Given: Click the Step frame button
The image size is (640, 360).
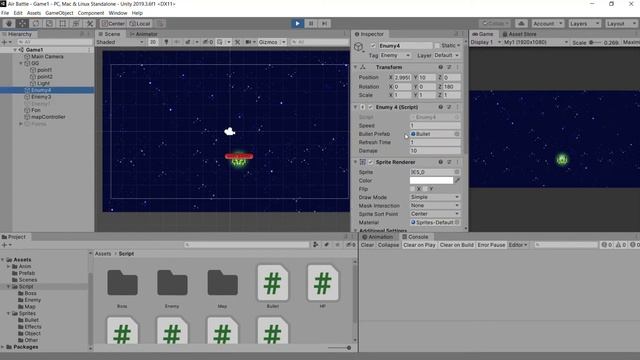Looking at the screenshot, I should [324, 24].
